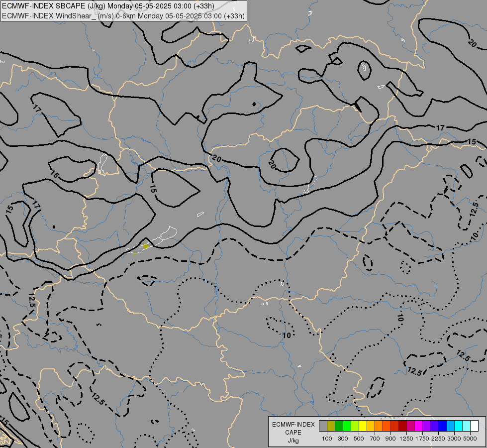Pick the bright cyan swatch after 3000
Screen dimensions: 487x448
458,426
